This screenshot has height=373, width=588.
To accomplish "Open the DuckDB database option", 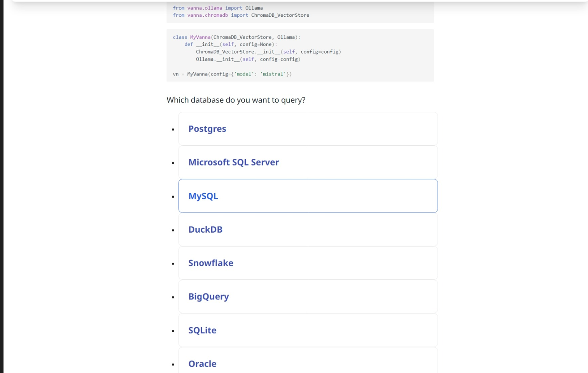I will [308, 229].
